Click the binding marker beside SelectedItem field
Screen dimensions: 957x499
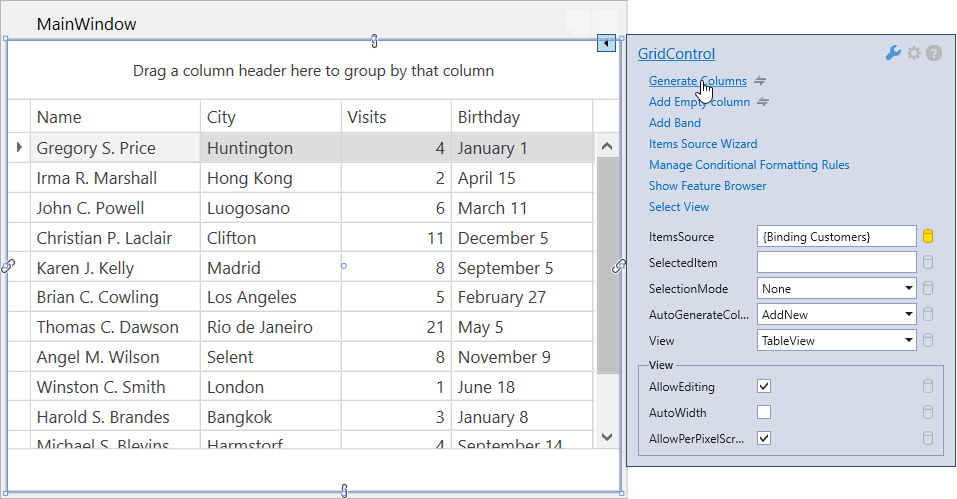(928, 262)
